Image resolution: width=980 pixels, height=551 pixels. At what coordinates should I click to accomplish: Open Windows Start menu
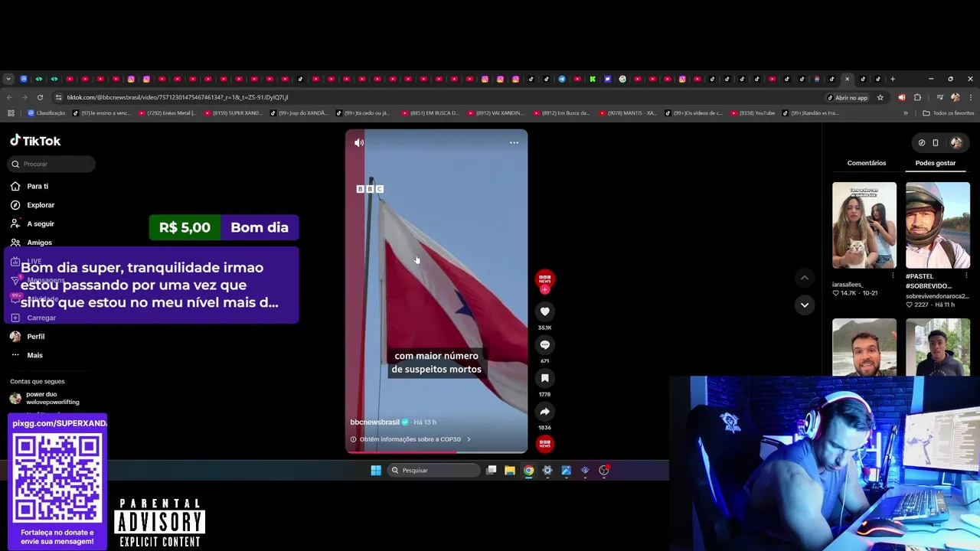[376, 470]
